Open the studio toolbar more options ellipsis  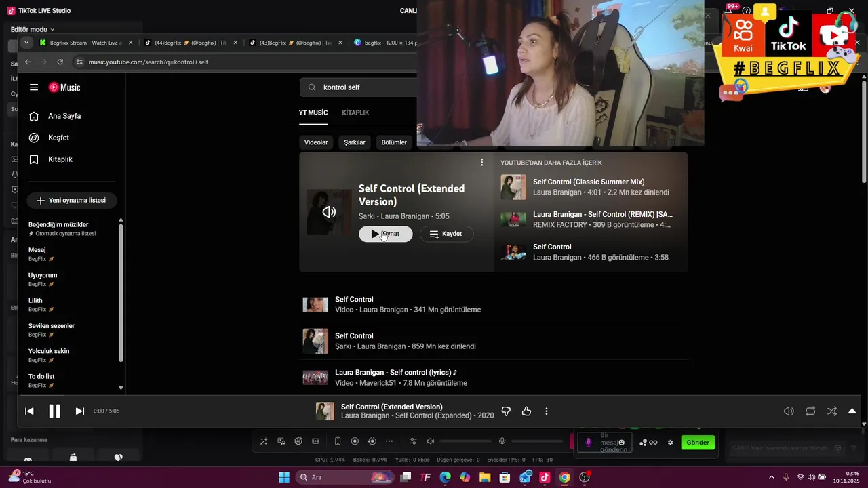[389, 441]
